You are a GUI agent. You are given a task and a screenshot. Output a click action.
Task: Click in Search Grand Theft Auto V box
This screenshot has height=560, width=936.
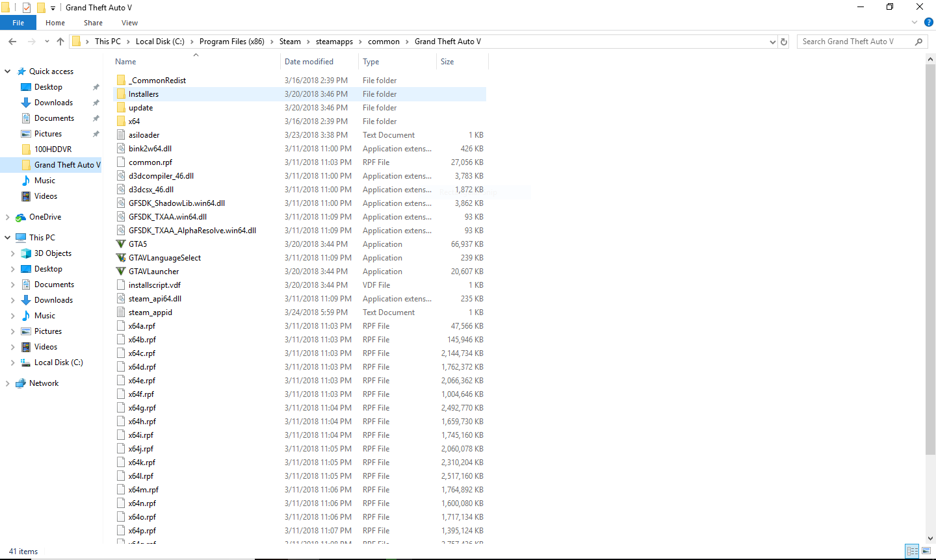[855, 42]
